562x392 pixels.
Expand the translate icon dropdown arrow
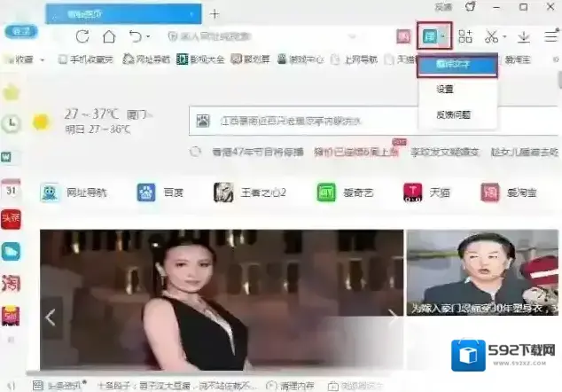pos(442,37)
